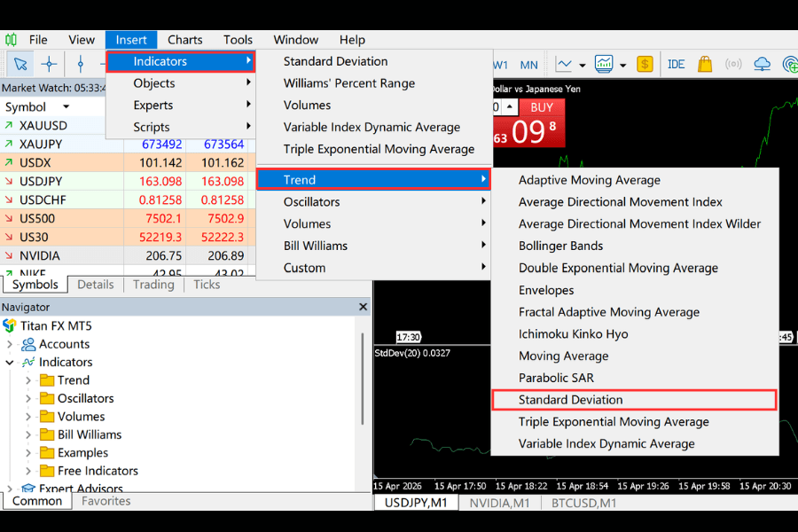
Task: Open the Market shopping bag icon
Action: 705,64
